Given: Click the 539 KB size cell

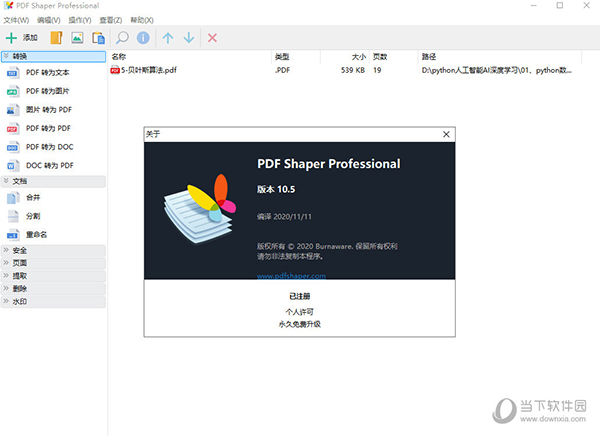Looking at the screenshot, I should click(353, 70).
